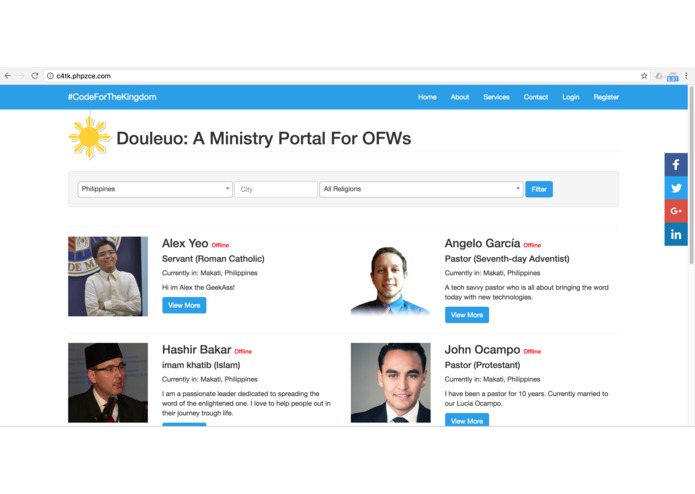Viewport: 695px width, 494px height.
Task: Open Hashir Bakar's profile photo
Action: 108,383
